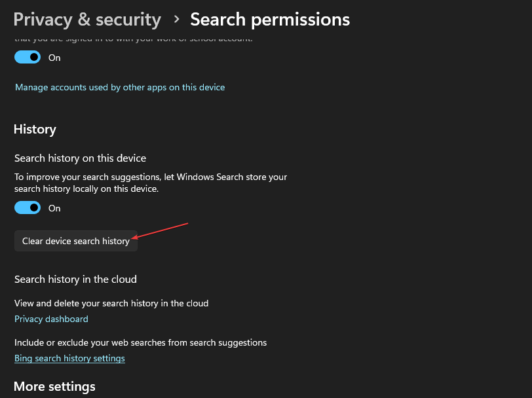
Task: Click the On label beside device search history
Action: pos(54,208)
